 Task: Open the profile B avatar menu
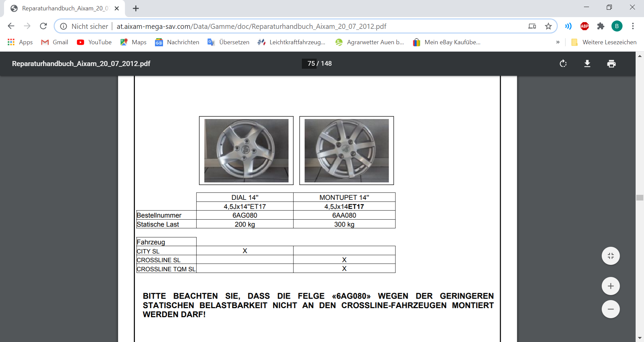point(617,26)
